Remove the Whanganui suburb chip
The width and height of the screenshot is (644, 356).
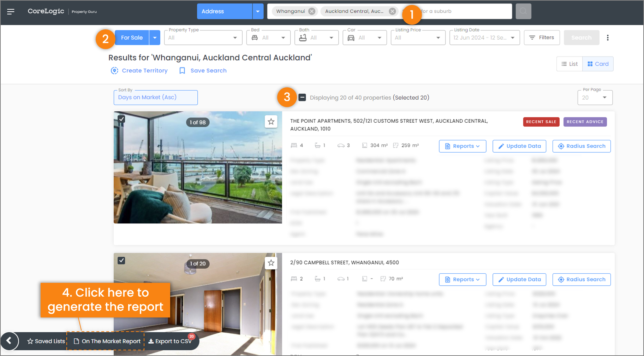(312, 11)
